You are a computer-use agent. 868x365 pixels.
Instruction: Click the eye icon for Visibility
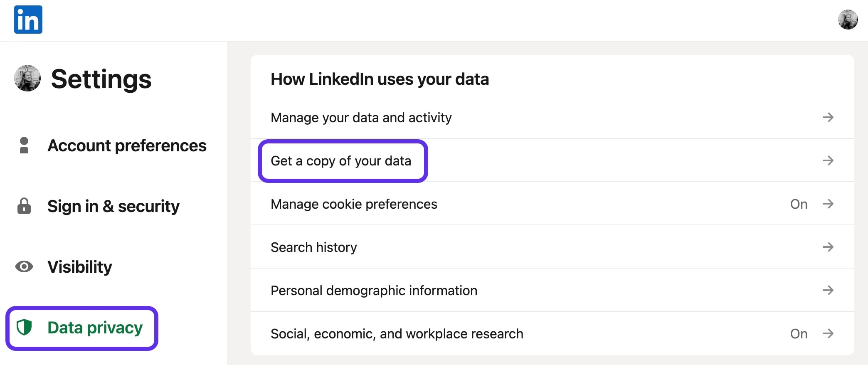tap(24, 266)
